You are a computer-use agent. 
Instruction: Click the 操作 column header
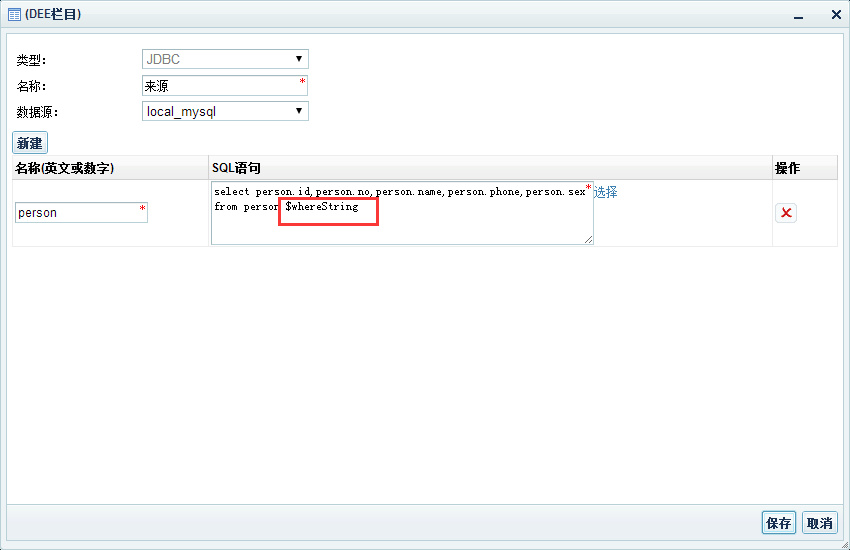pos(805,168)
